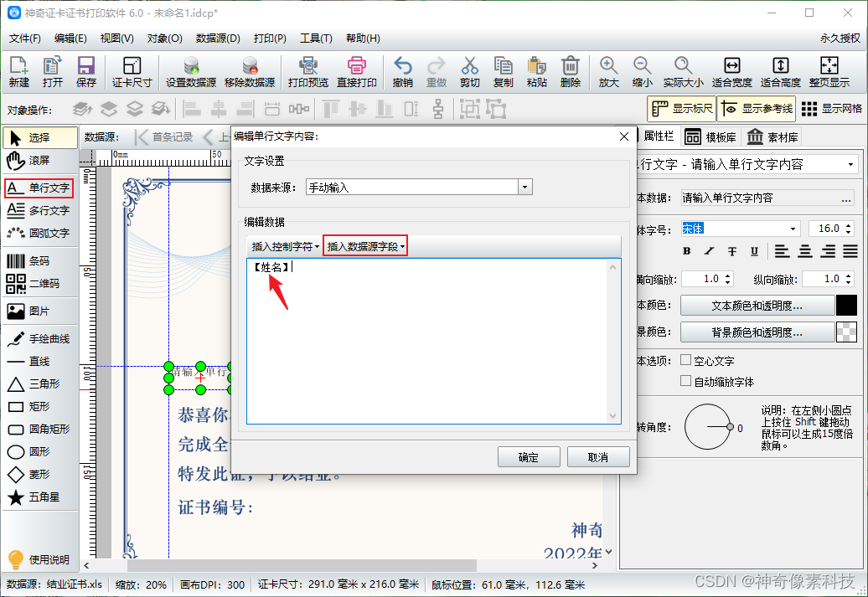Open the 插入数据源字段 dropdown
868x597 pixels.
pyautogui.click(x=365, y=247)
